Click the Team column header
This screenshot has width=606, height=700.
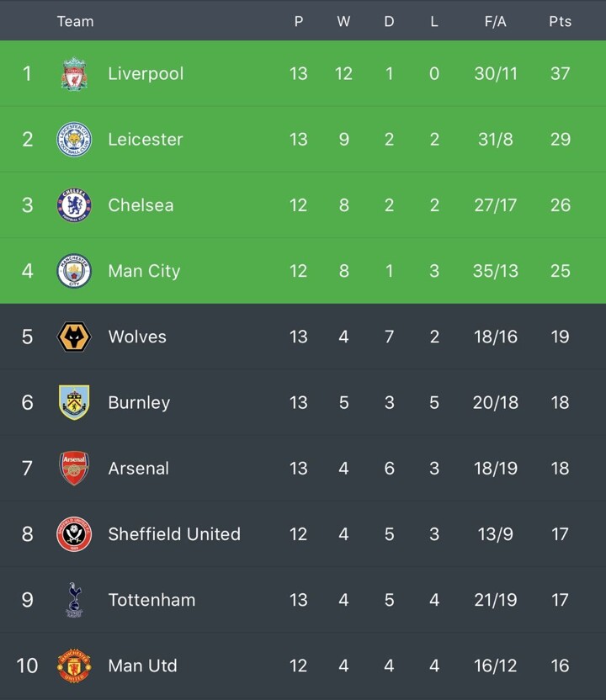(x=76, y=21)
